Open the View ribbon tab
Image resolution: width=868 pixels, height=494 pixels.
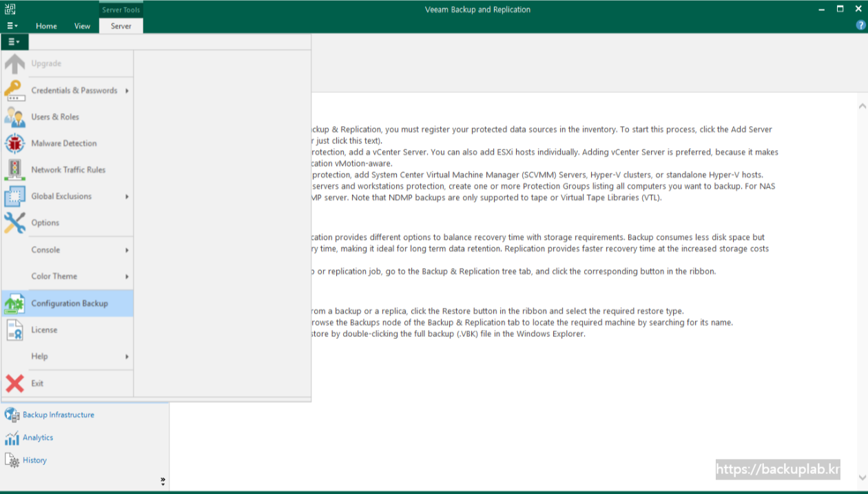coord(83,26)
